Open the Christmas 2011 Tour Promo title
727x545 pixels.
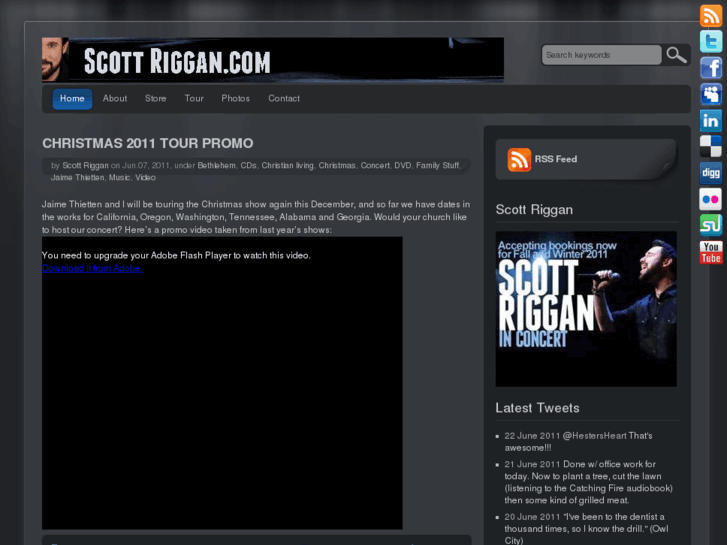coord(147,143)
